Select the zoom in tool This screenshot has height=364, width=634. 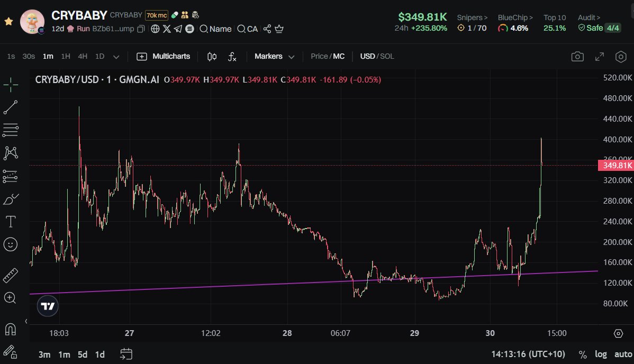[x=10, y=298]
